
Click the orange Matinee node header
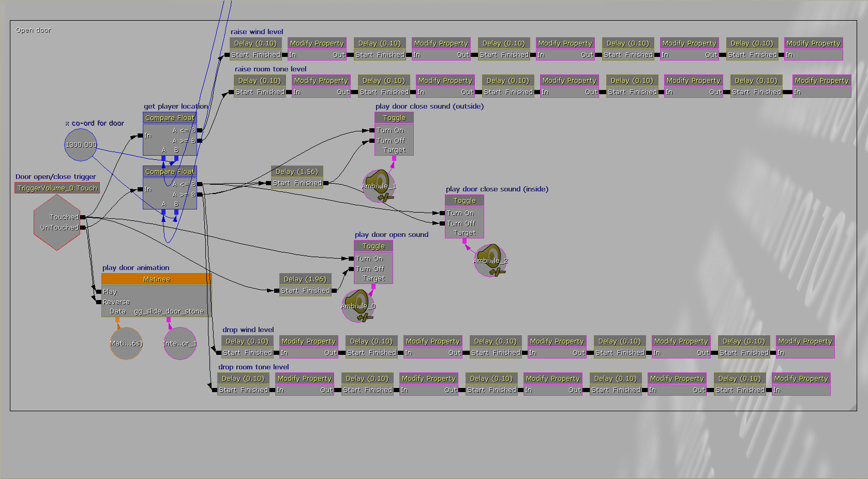point(157,279)
